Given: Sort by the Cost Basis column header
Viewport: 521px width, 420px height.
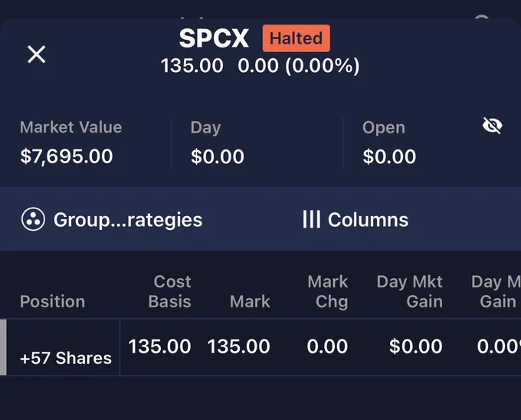Looking at the screenshot, I should 170,291.
